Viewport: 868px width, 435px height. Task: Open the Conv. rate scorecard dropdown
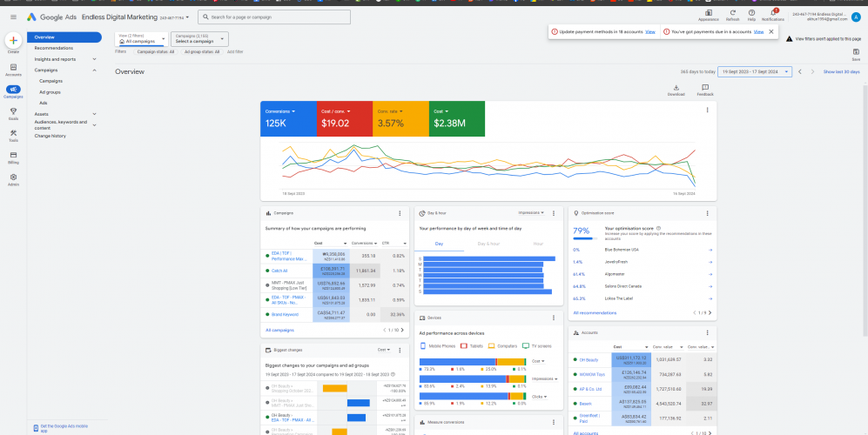point(391,111)
